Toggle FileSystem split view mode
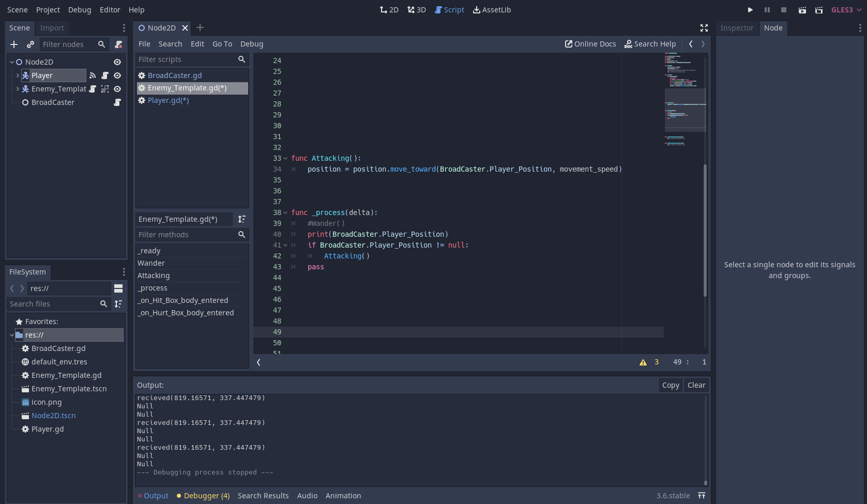The image size is (867, 504). click(x=118, y=288)
